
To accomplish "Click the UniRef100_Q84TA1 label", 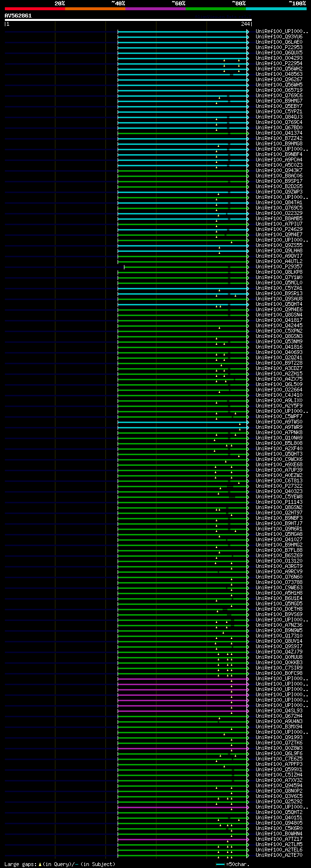I will (x=279, y=202).
